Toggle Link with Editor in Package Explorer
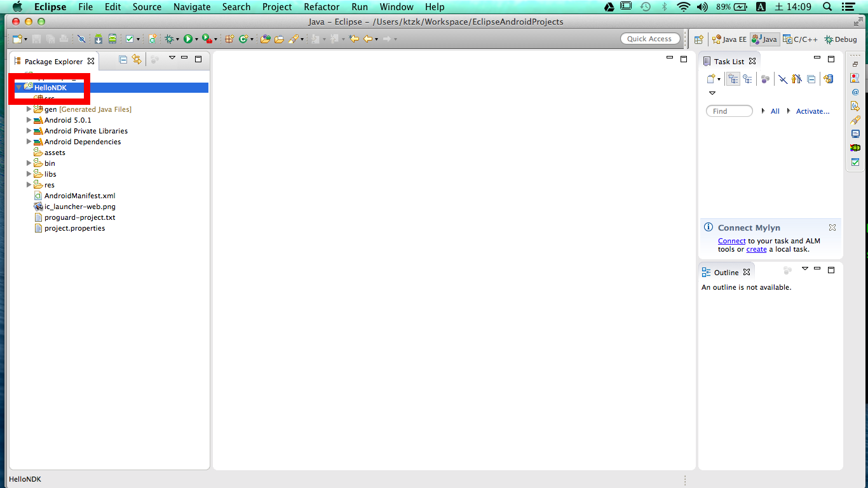This screenshot has height=488, width=868. pos(137,60)
